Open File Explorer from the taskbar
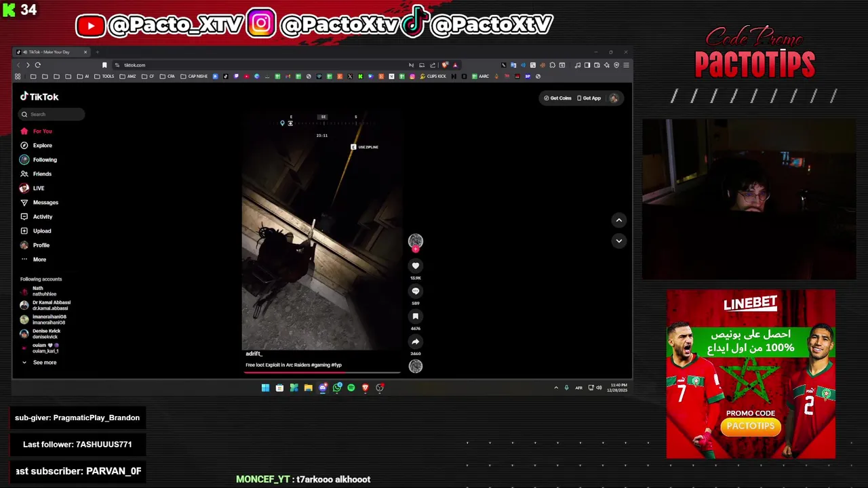The height and width of the screenshot is (488, 868). [308, 388]
